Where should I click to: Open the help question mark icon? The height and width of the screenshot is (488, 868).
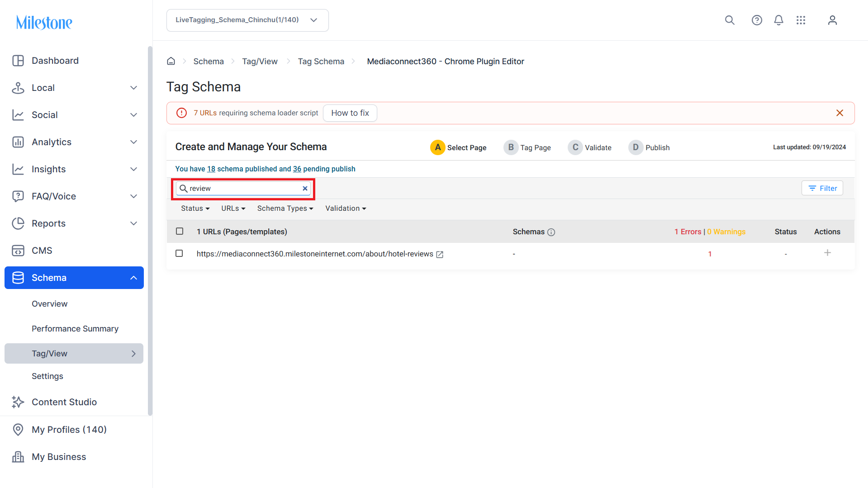[757, 20]
